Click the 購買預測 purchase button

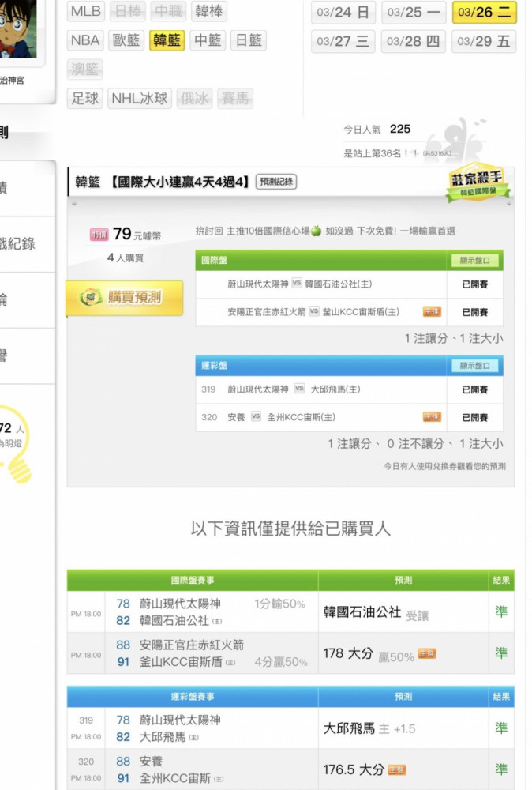coord(125,298)
